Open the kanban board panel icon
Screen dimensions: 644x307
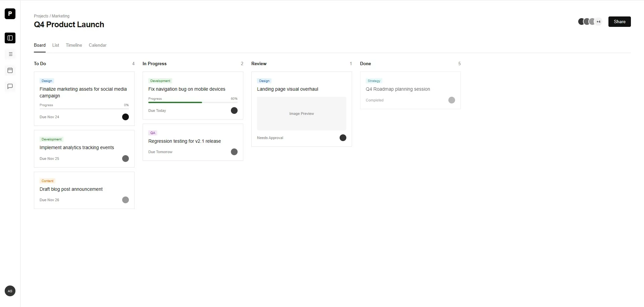coord(10,38)
